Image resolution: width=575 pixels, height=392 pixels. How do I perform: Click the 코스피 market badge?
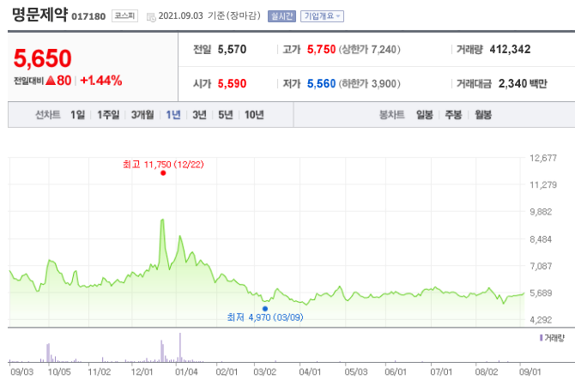point(124,15)
